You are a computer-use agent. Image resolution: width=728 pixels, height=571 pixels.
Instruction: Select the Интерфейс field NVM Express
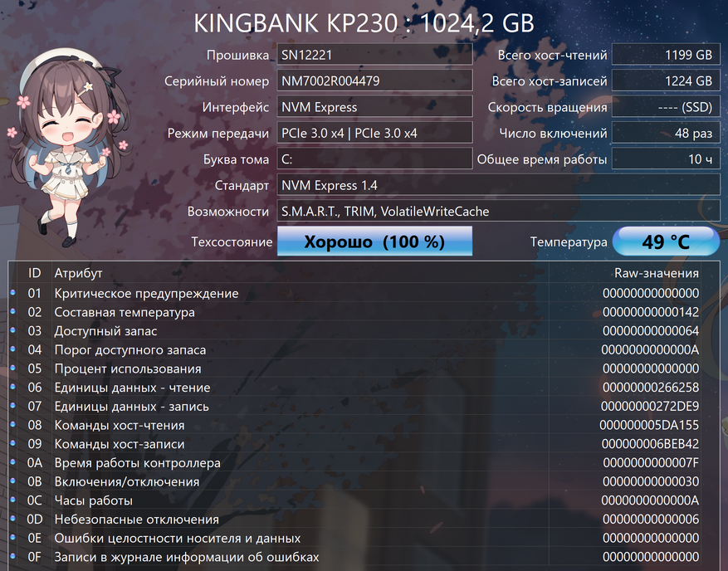(374, 107)
